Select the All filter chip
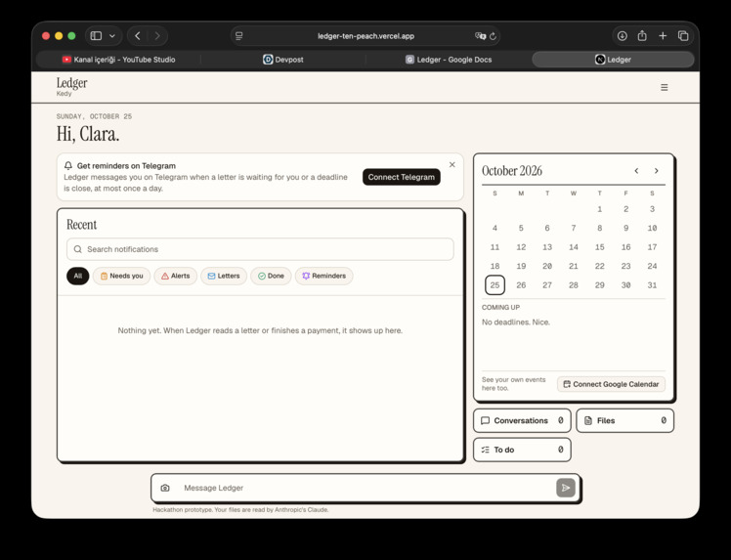Viewport: 731px width, 560px height. tap(78, 276)
